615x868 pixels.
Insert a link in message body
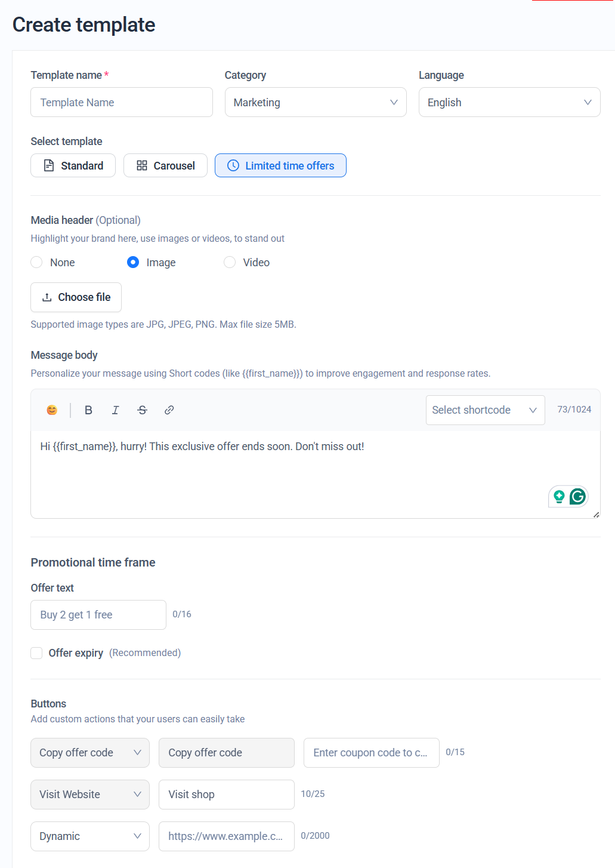coord(169,410)
